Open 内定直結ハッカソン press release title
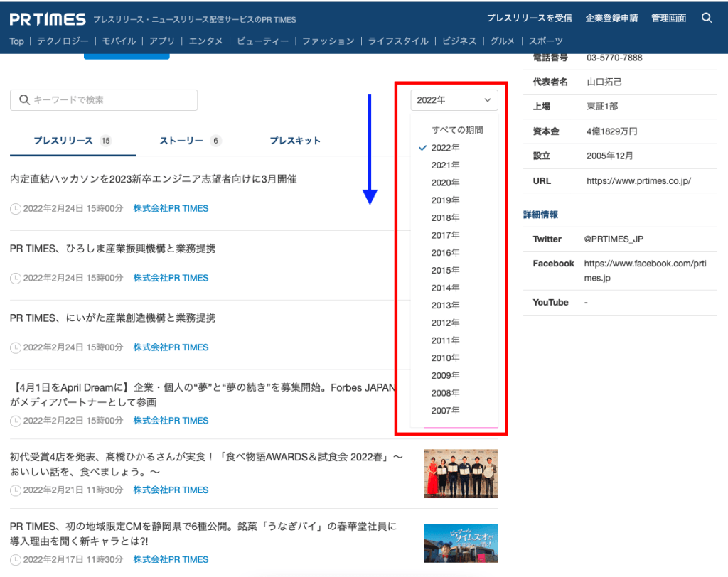This screenshot has width=728, height=577. click(154, 179)
